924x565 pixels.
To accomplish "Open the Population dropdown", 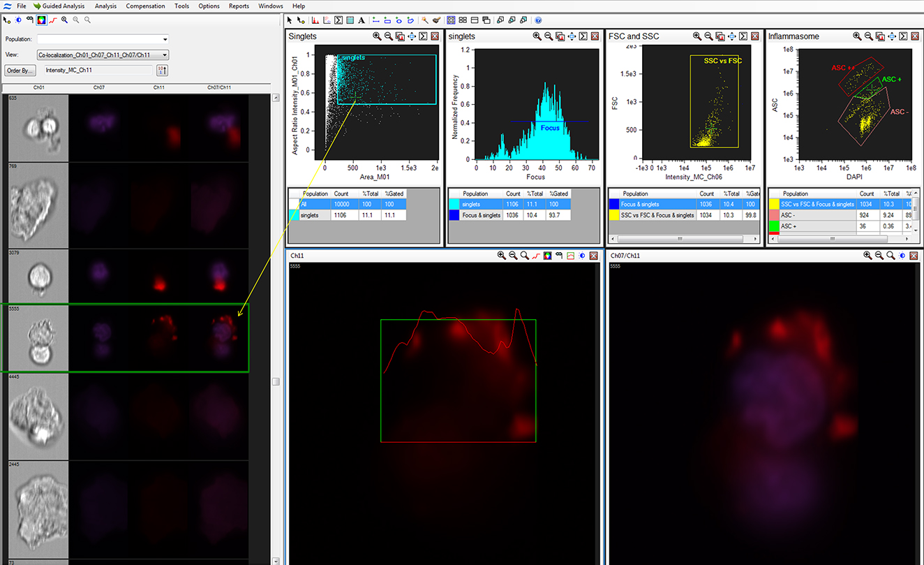I will 165,40.
